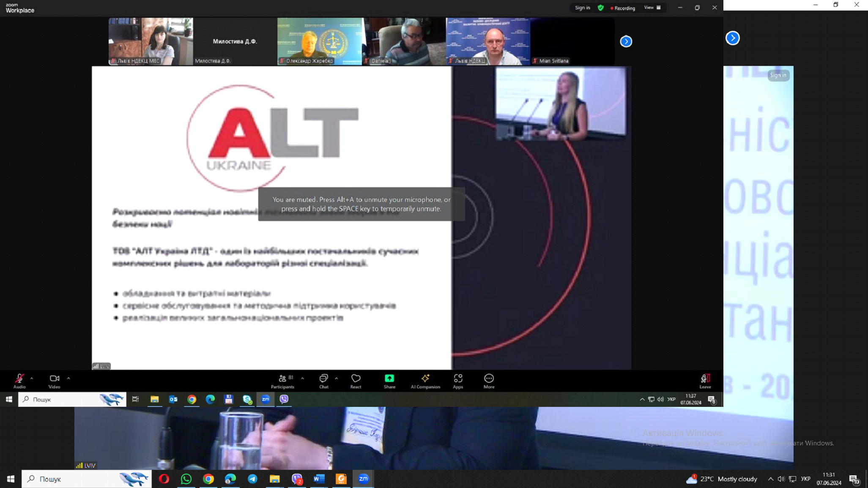Screen dimensions: 868x488
Task: Click the search box next to Task View icon
Action: 72,399
